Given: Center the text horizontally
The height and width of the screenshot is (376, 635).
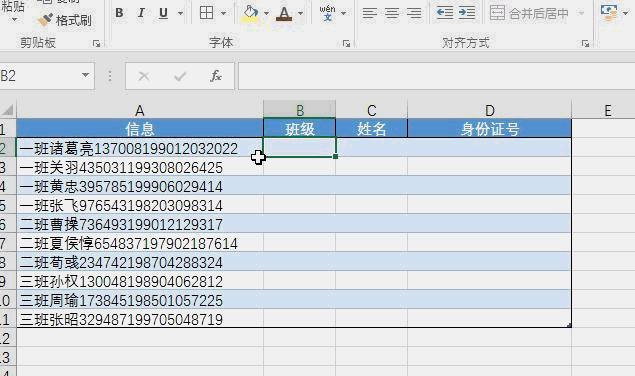Looking at the screenshot, I should 392,13.
